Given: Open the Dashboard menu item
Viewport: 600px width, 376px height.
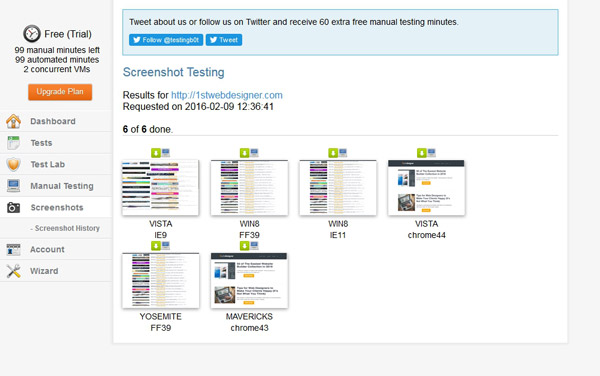Looking at the screenshot, I should (x=56, y=121).
